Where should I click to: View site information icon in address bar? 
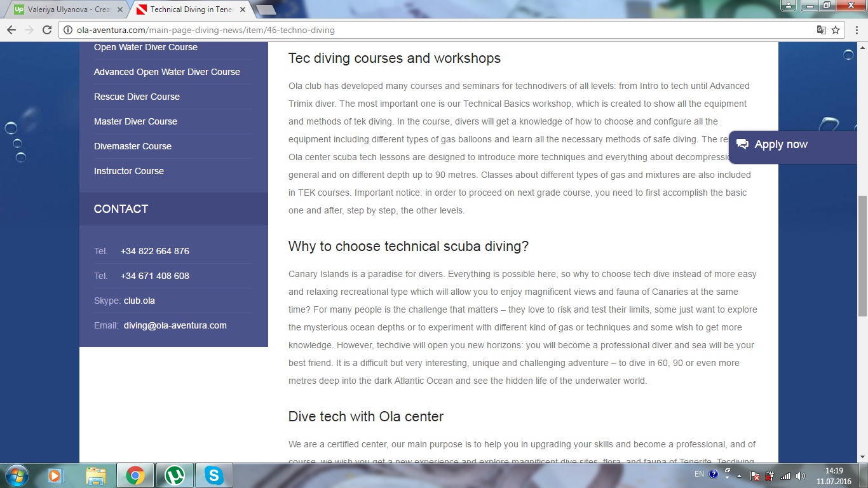click(x=69, y=30)
